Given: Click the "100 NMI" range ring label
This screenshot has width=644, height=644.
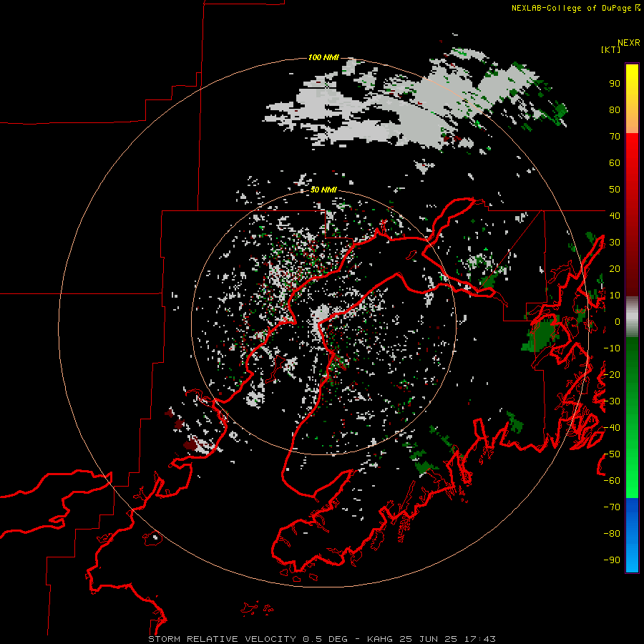Looking at the screenshot, I should tap(323, 57).
